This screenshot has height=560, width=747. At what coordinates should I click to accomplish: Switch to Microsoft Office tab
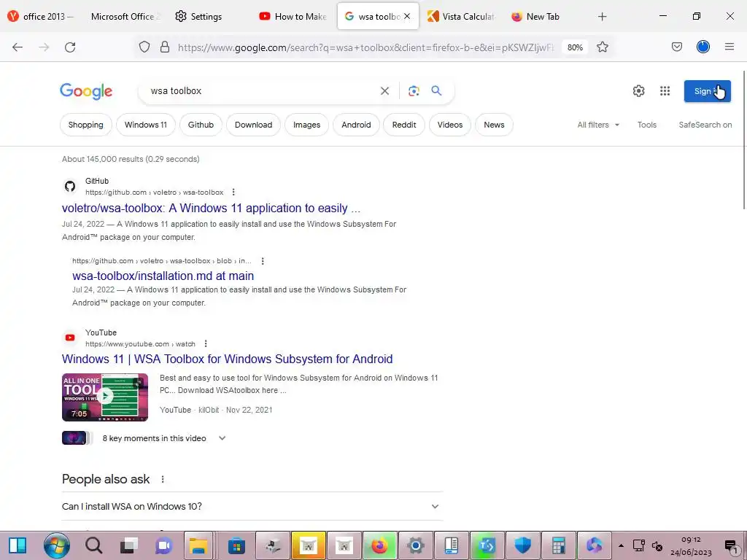pyautogui.click(x=125, y=17)
